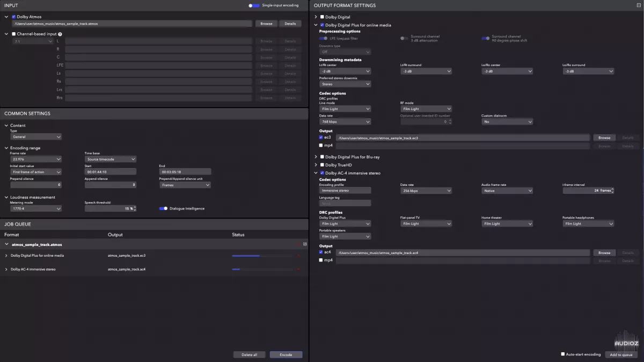Expand Dolby Digital Plus for online media job row
Screen dimensions: 644x362
tap(6, 256)
